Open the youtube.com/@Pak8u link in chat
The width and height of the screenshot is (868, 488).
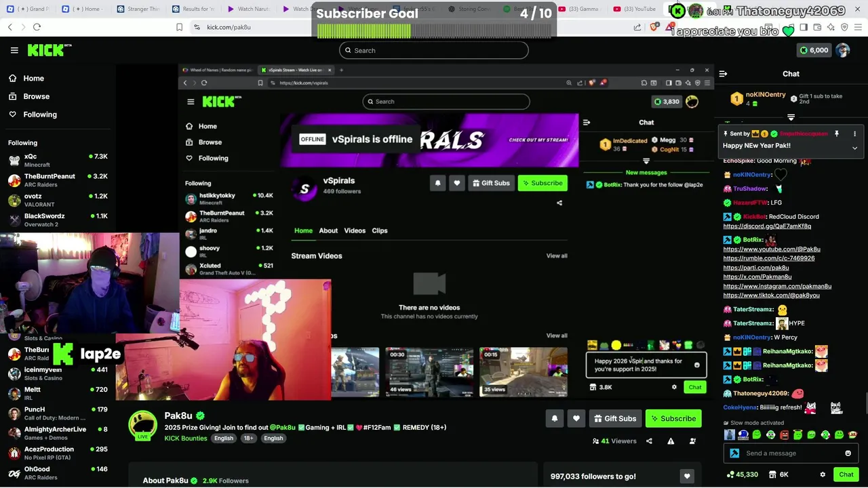click(772, 249)
